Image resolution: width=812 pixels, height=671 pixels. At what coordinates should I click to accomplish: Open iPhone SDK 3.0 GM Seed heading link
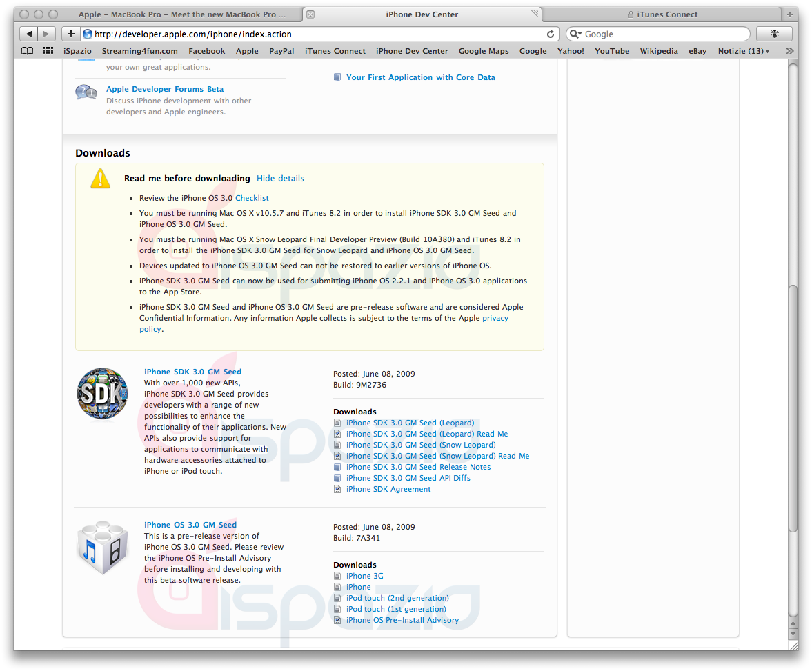coord(192,372)
